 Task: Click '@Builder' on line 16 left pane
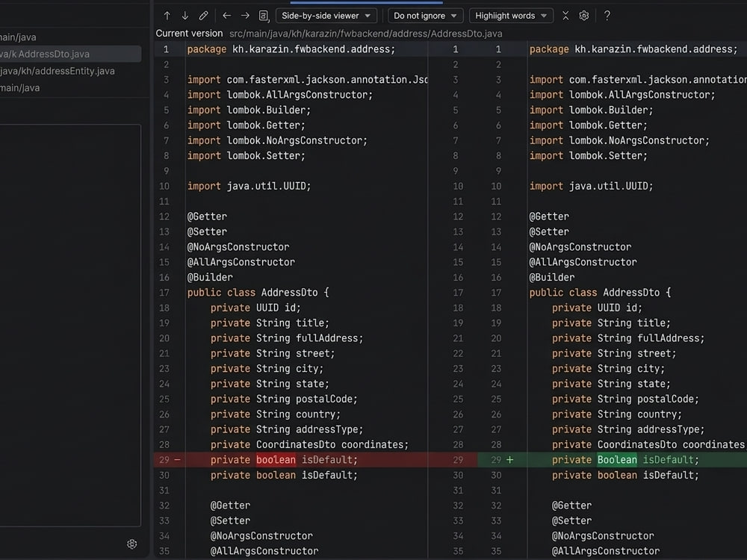point(210,277)
